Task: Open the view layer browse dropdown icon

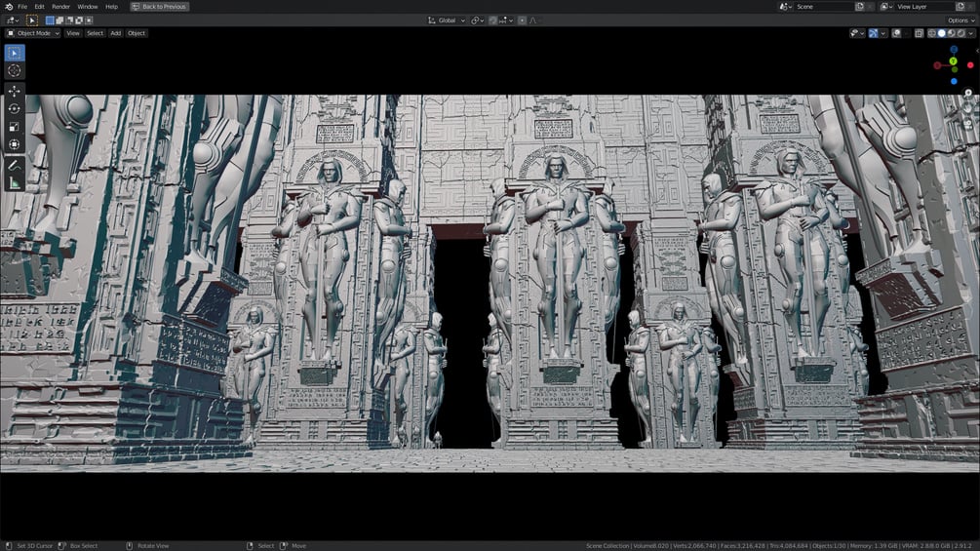Action: (x=886, y=6)
